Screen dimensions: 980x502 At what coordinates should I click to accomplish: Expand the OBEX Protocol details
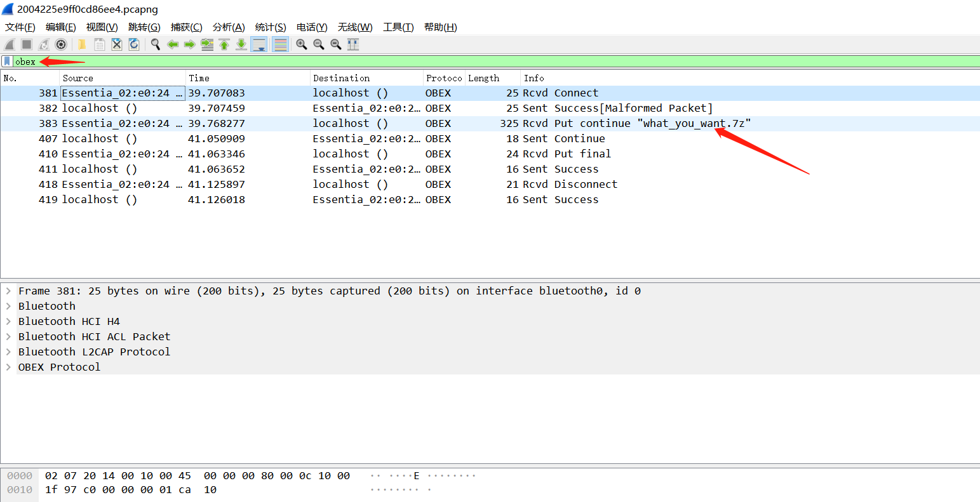coord(8,367)
